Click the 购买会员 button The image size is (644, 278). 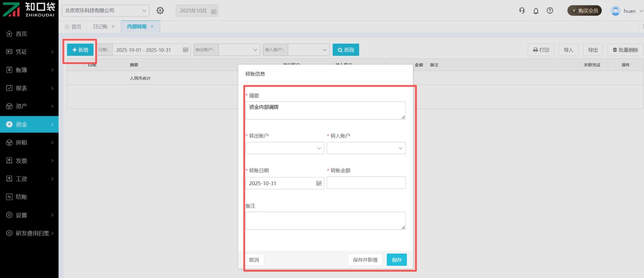584,11
